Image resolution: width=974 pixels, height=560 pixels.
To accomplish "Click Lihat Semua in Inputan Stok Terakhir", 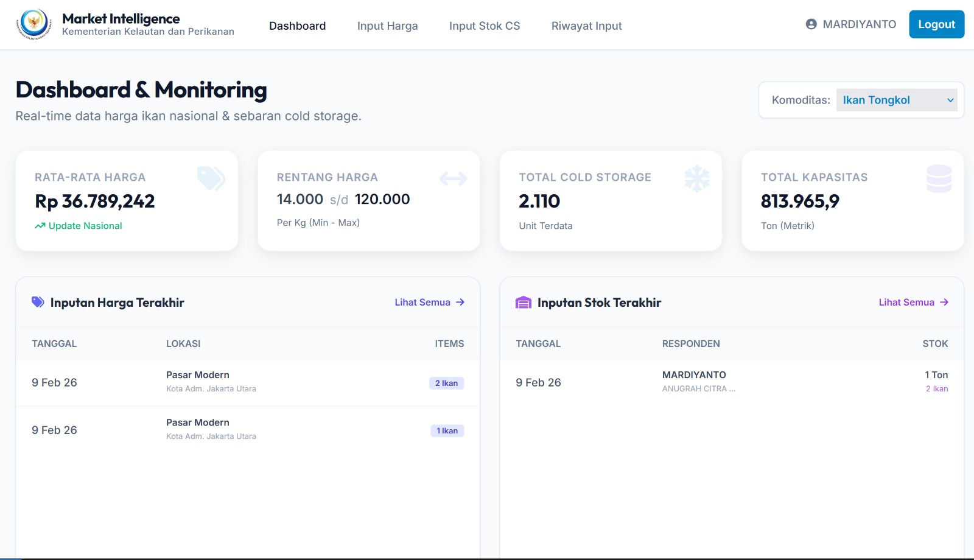I will click(914, 302).
